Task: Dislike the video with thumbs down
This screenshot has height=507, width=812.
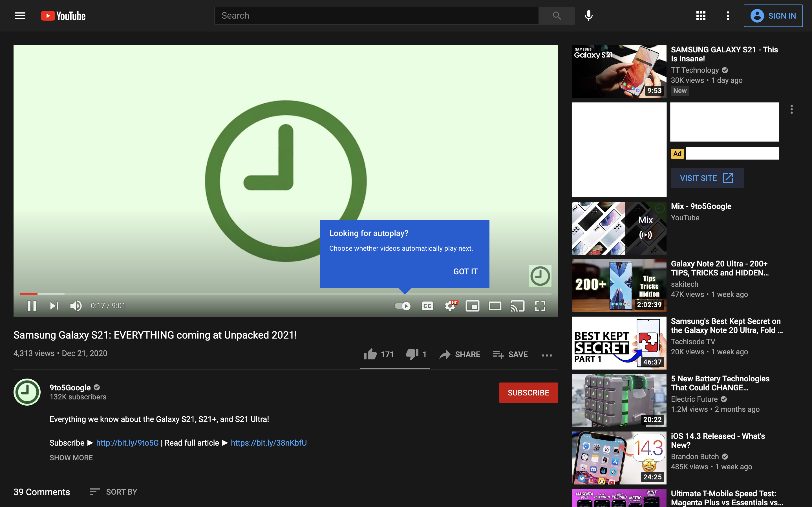Action: tap(412, 354)
